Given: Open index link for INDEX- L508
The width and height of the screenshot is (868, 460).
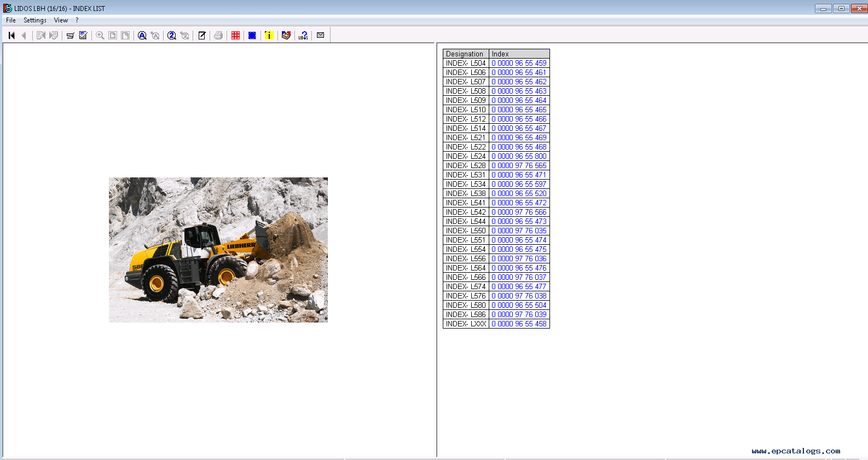Looking at the screenshot, I should [519, 91].
